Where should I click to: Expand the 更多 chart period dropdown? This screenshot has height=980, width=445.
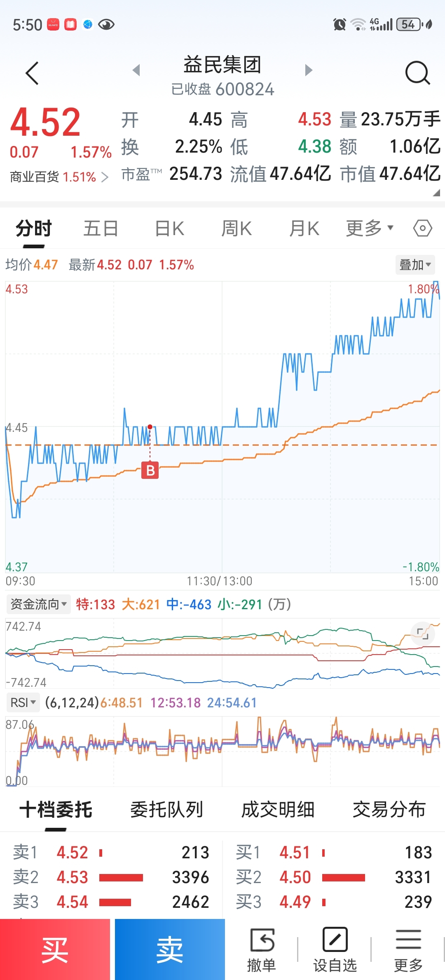click(x=370, y=229)
